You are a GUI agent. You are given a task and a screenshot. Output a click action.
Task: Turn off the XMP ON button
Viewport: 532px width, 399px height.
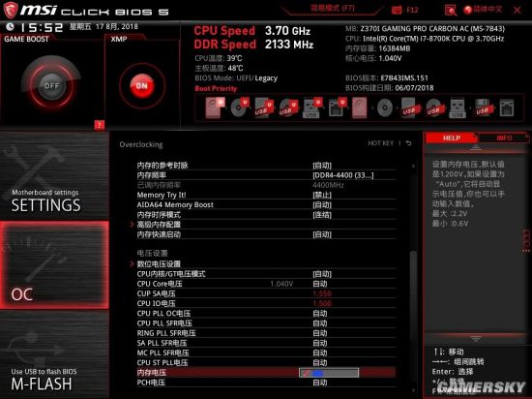click(x=142, y=86)
